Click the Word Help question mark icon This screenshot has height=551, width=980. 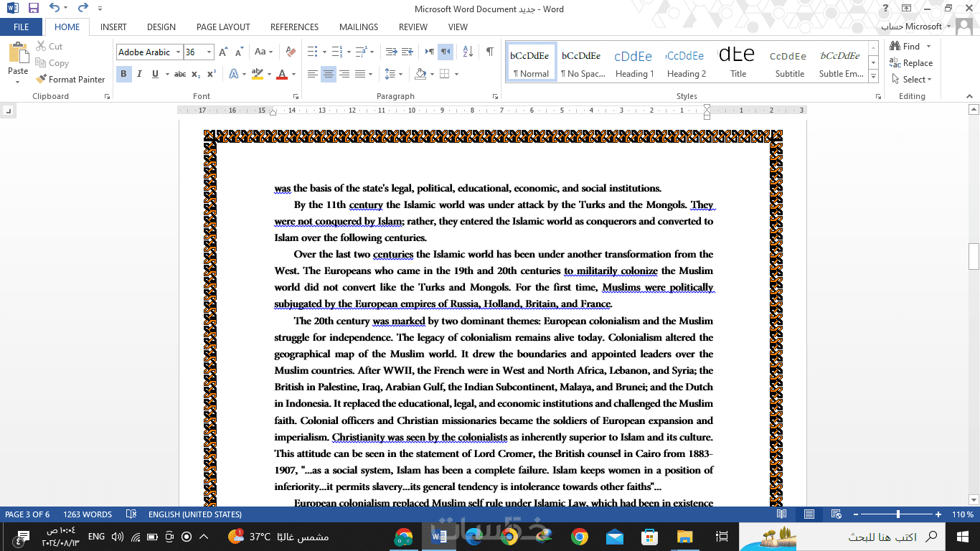887,9
